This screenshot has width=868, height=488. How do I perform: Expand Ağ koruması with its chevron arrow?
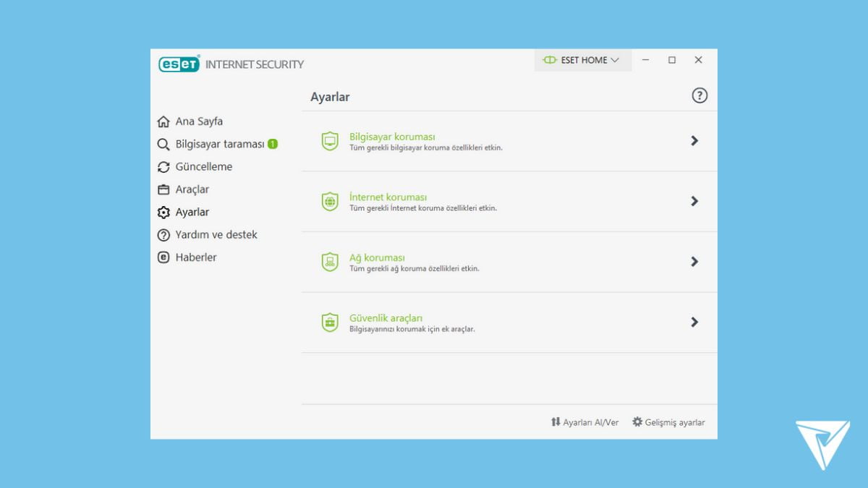coord(694,262)
